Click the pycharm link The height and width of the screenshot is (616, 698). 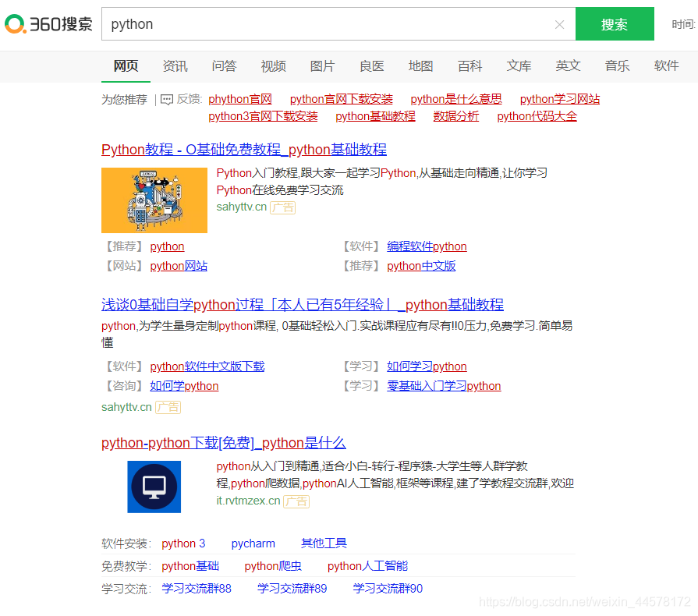[253, 544]
